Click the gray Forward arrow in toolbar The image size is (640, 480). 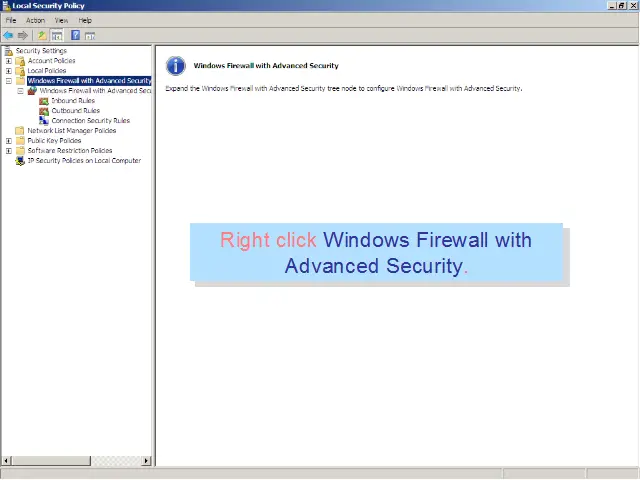point(23,36)
